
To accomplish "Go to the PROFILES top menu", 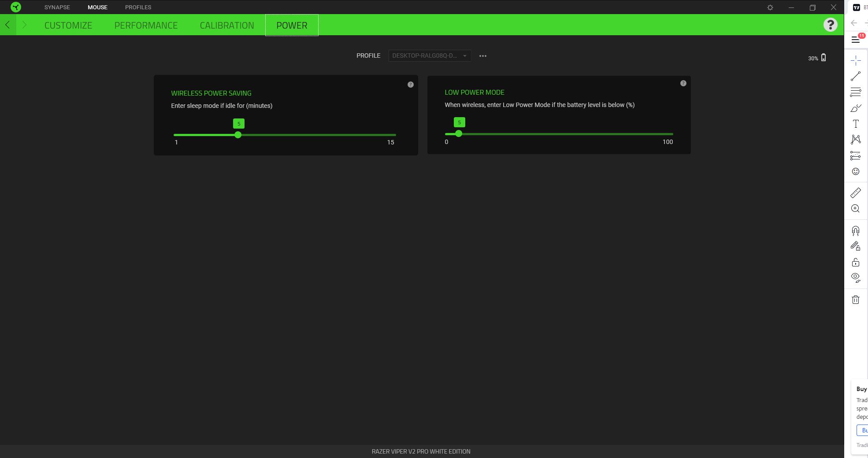I will [138, 7].
